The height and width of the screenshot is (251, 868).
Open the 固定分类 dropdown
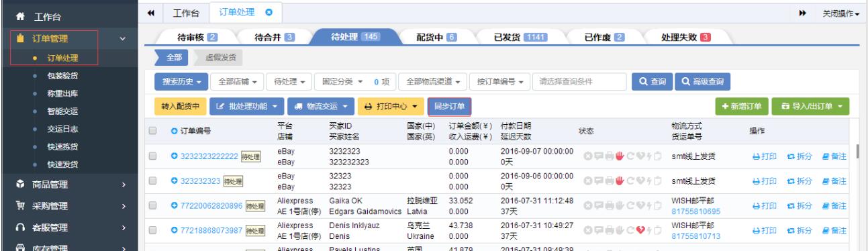point(354,82)
